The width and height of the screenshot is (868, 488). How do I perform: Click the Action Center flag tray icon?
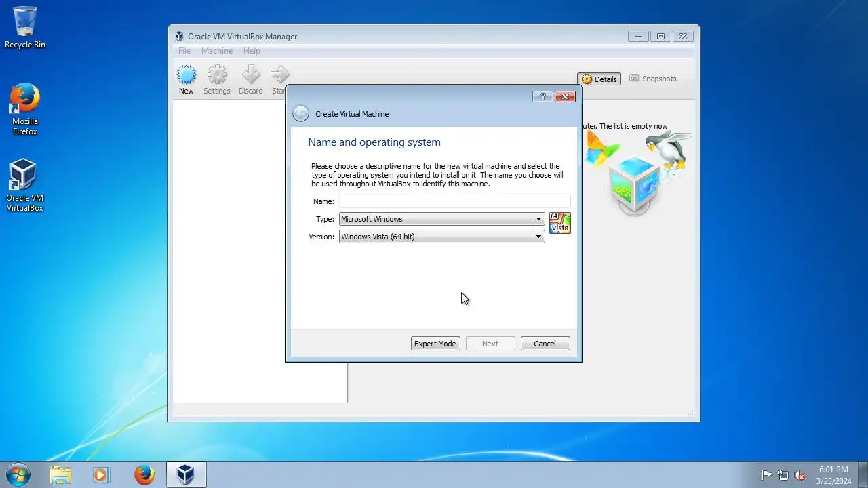(x=766, y=475)
